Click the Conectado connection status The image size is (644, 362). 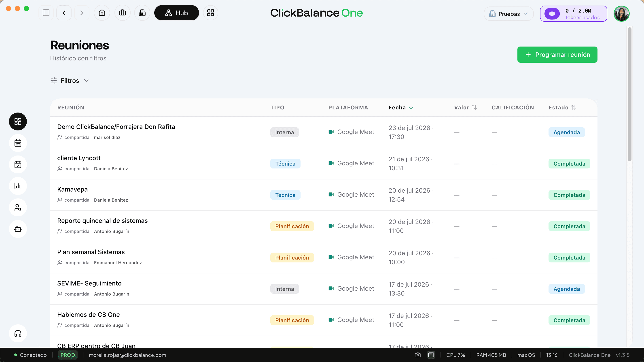(30, 355)
